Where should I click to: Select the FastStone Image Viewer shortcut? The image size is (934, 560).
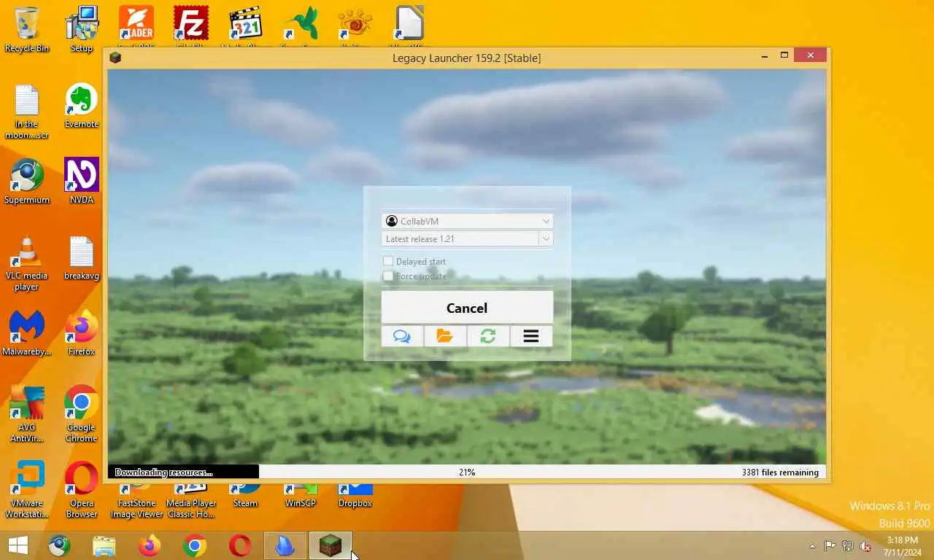[136, 501]
